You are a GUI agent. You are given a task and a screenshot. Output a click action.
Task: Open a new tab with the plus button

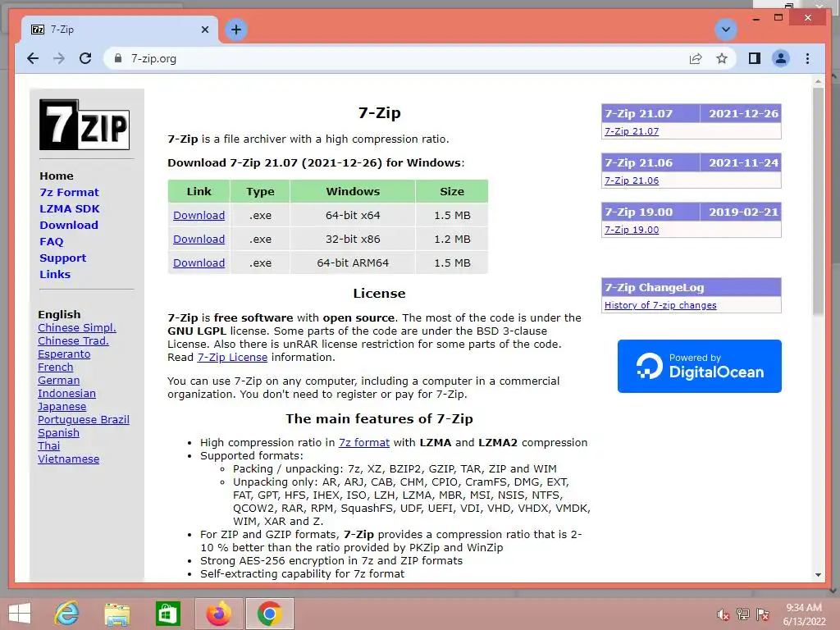(x=236, y=30)
